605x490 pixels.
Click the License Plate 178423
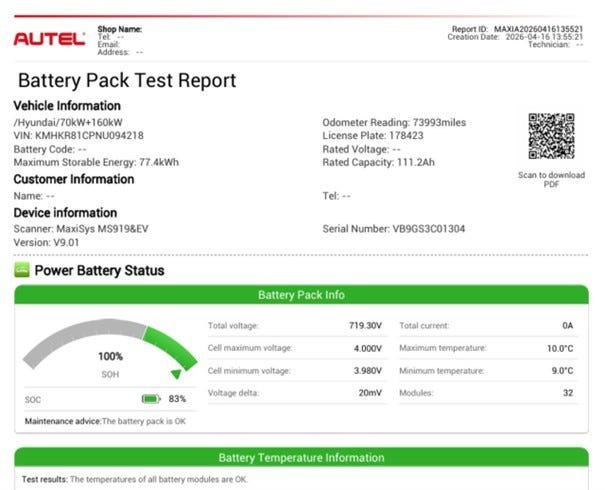[373, 136]
